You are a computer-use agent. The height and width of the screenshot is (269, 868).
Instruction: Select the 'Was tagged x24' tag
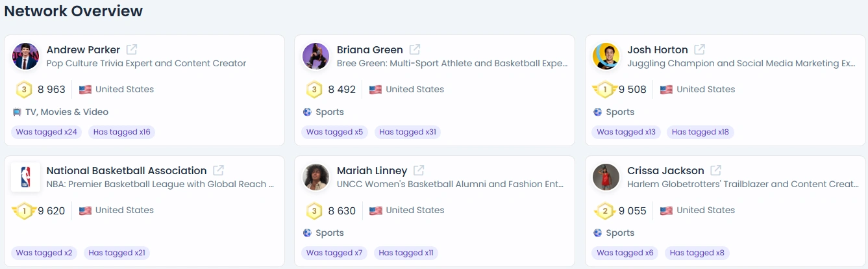(x=47, y=132)
